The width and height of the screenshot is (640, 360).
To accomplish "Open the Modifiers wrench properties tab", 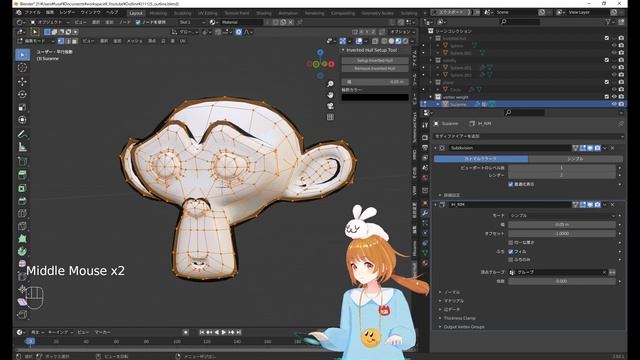I will [x=425, y=213].
